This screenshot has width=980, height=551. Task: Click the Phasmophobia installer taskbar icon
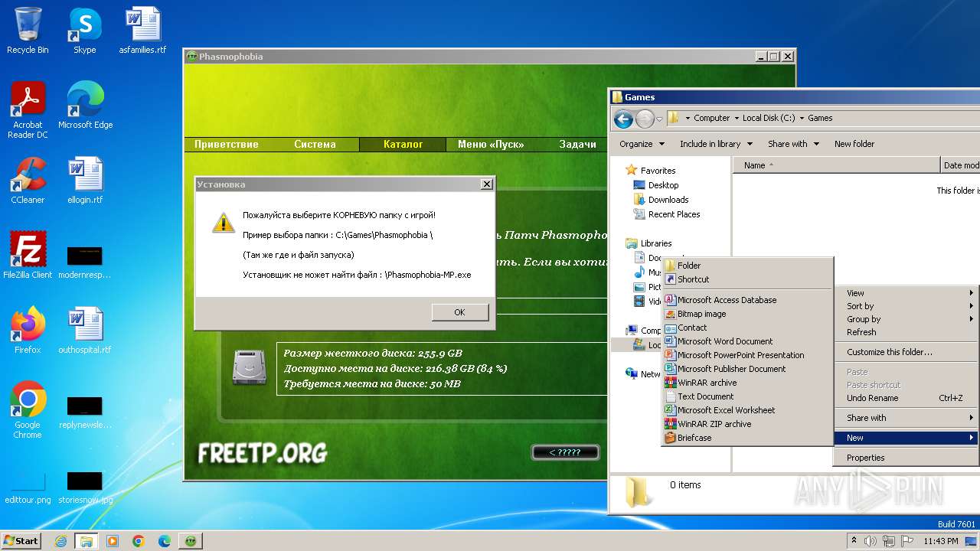(191, 541)
